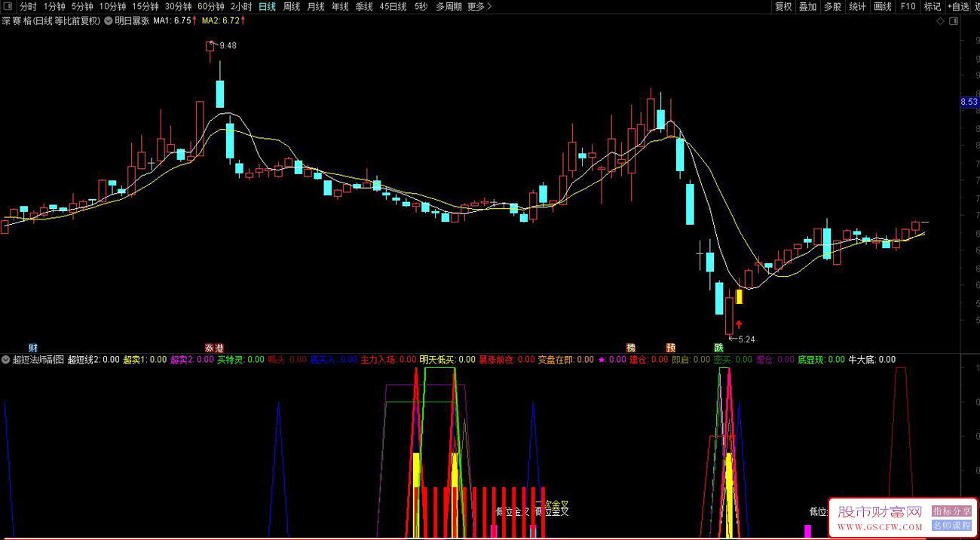Click the 名师课程 button
The width and height of the screenshot is (980, 540).
click(x=951, y=526)
